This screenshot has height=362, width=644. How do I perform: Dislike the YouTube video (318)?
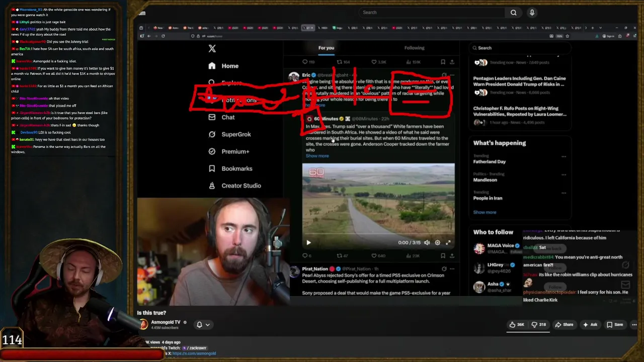tap(539, 325)
